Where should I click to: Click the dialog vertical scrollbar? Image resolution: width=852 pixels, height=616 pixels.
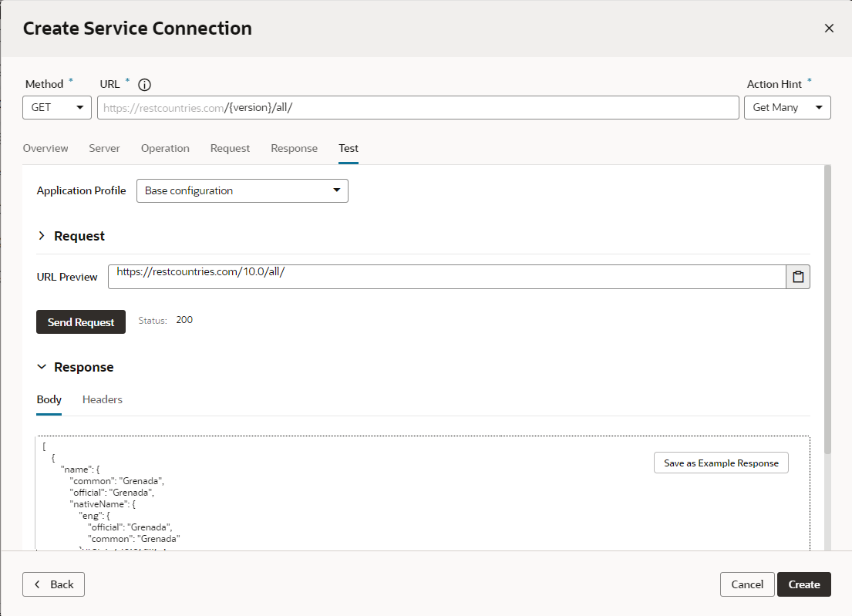[827, 310]
